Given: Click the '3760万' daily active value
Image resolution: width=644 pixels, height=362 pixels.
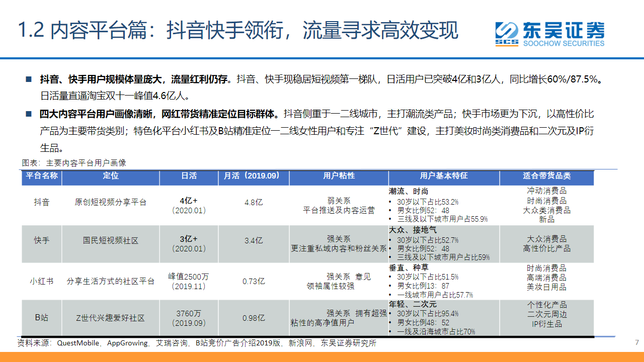Looking at the screenshot, I should pyautogui.click(x=189, y=313).
